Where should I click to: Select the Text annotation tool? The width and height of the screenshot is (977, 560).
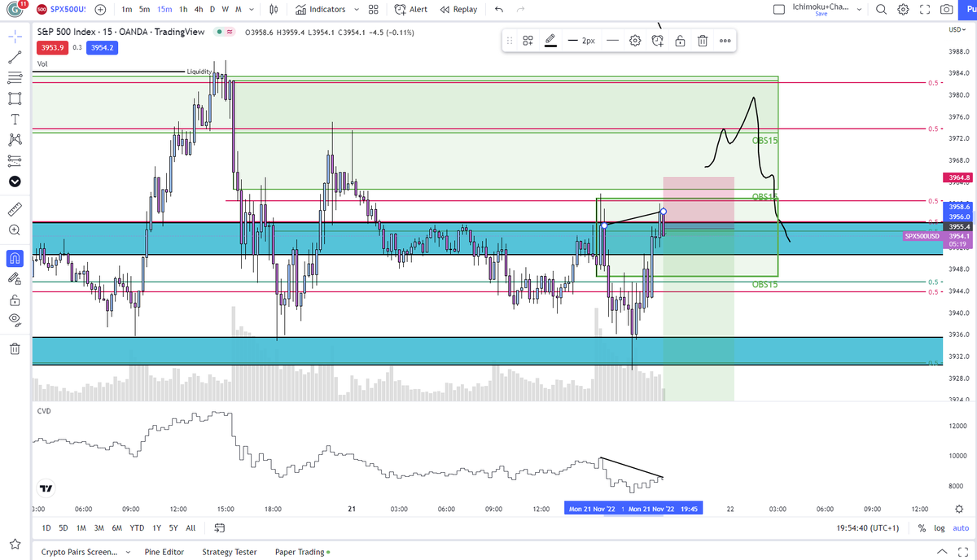pyautogui.click(x=15, y=119)
